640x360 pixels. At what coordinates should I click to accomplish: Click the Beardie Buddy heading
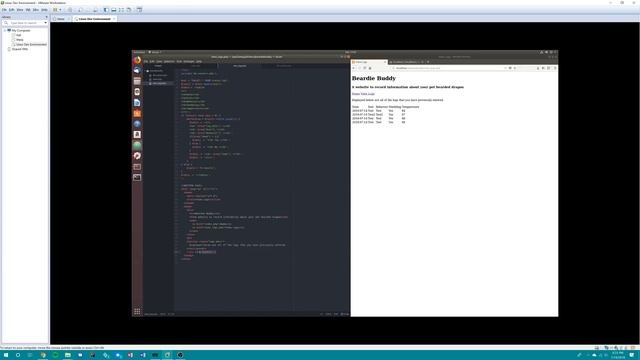pyautogui.click(x=374, y=78)
